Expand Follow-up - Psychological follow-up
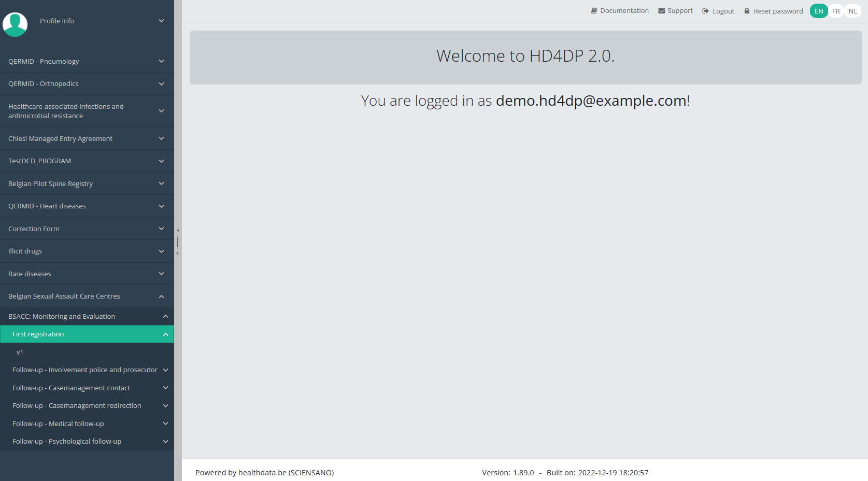This screenshot has height=481, width=868. coord(165,442)
